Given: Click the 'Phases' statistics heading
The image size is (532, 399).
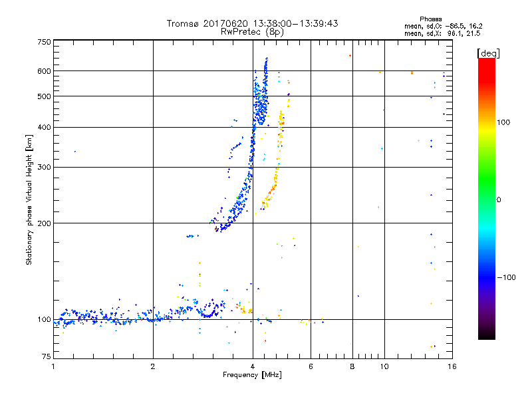Looking at the screenshot, I should click(x=430, y=19).
